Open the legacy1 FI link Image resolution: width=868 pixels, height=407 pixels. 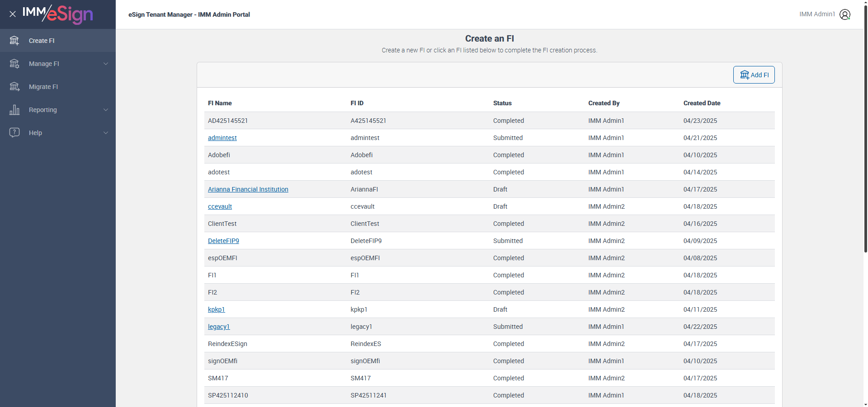click(219, 327)
